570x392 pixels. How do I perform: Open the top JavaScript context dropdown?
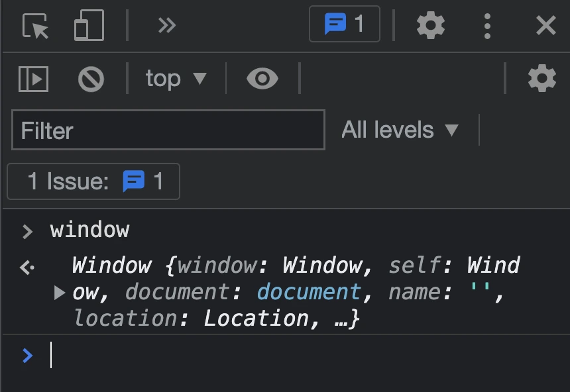(x=176, y=79)
